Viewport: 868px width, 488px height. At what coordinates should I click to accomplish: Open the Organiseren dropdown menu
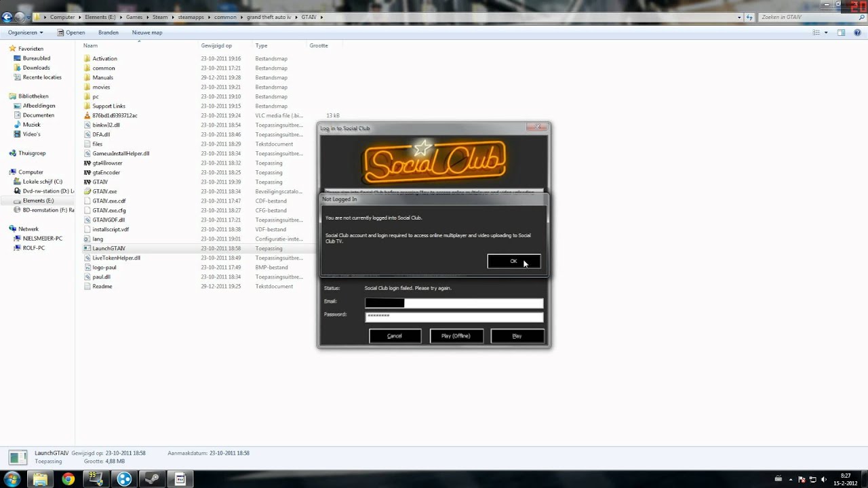pyautogui.click(x=26, y=33)
